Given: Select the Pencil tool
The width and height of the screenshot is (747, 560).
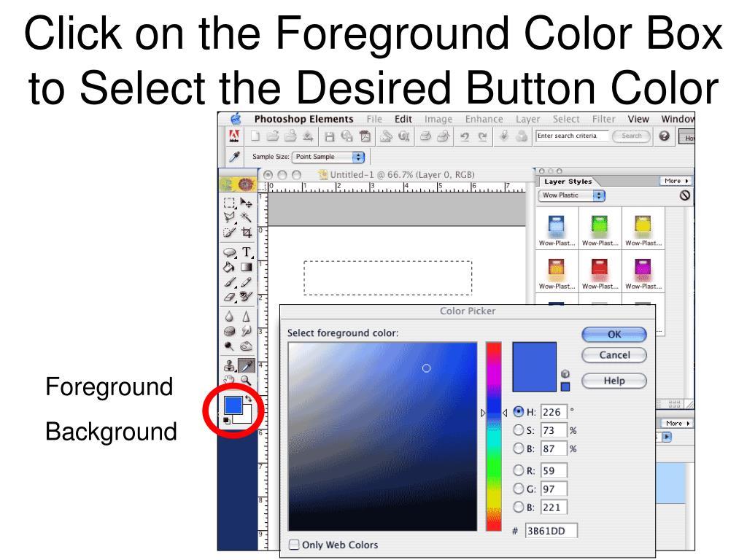Looking at the screenshot, I should (x=247, y=282).
